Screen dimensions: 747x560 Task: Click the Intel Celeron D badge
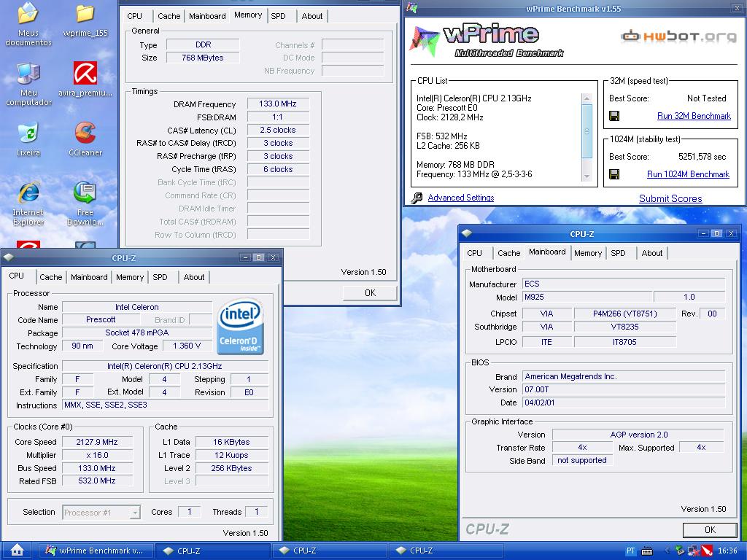241,326
